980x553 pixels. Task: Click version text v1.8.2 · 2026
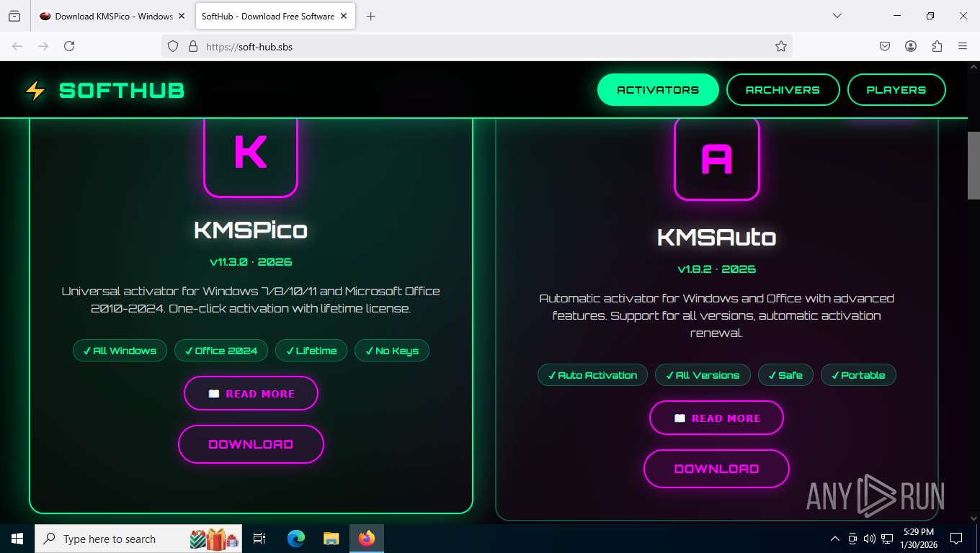716,269
